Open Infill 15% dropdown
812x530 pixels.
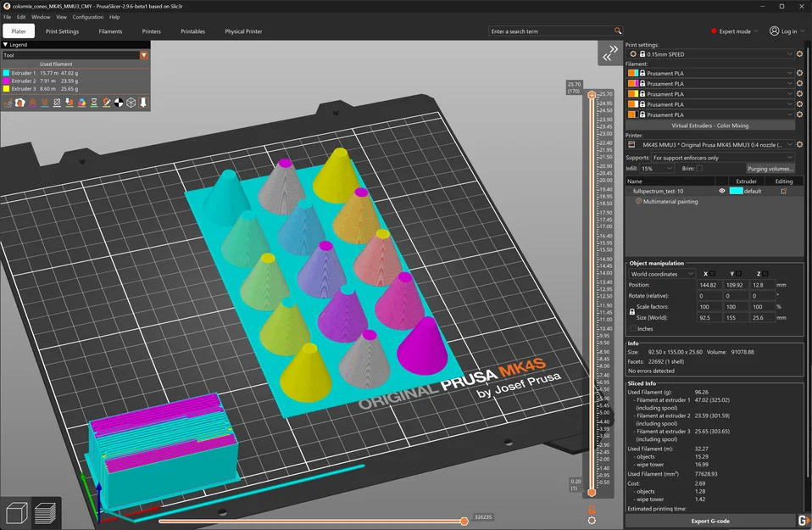(x=657, y=169)
